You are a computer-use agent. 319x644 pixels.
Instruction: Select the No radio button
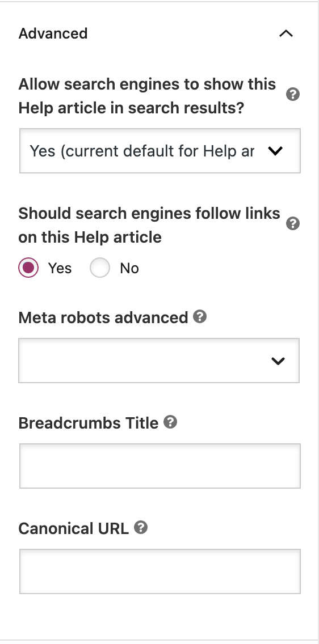tap(100, 268)
